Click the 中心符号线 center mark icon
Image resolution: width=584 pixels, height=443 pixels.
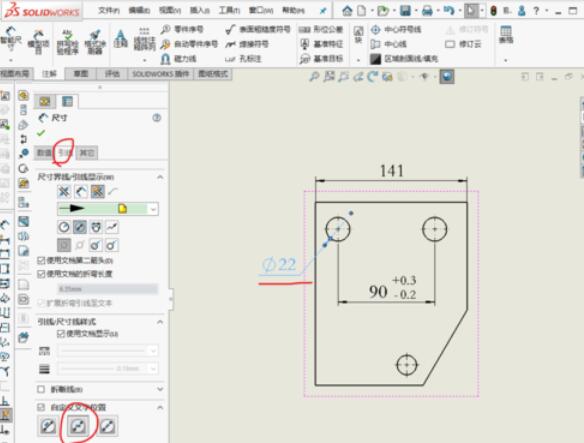[x=375, y=29]
